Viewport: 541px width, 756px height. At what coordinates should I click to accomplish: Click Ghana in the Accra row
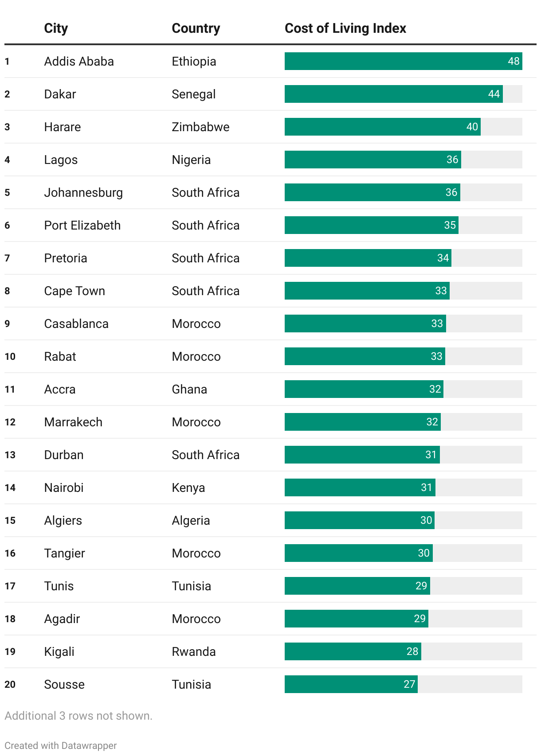tap(189, 389)
